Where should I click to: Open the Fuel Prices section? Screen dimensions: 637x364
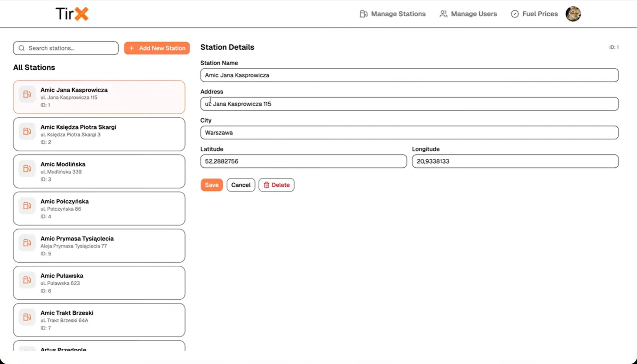click(x=534, y=14)
